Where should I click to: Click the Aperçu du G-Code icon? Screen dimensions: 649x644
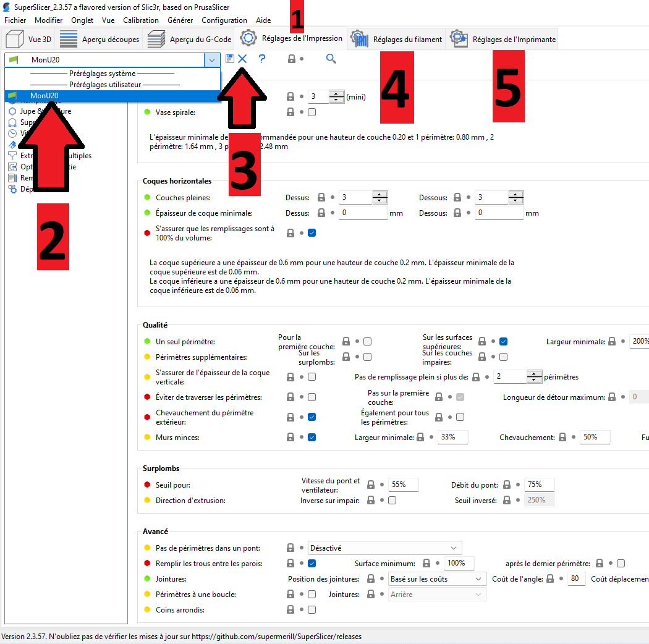click(156, 40)
